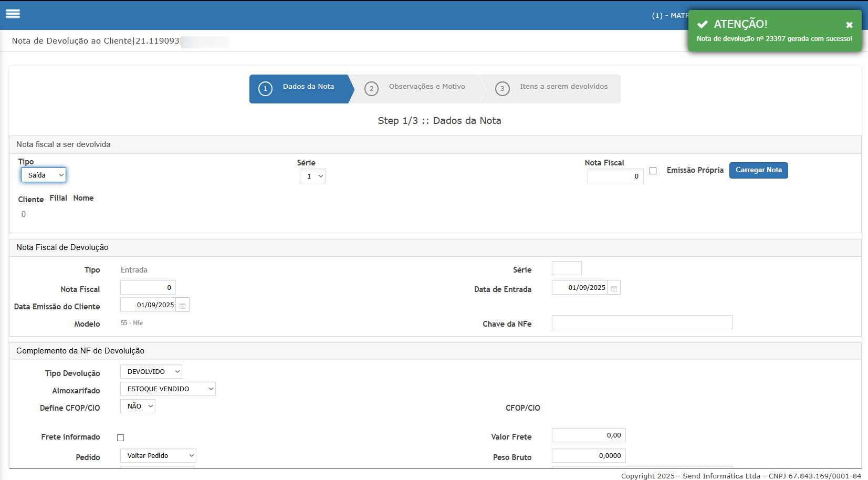The height and width of the screenshot is (480, 868).
Task: Click step 1 circle icon
Action: (265, 89)
